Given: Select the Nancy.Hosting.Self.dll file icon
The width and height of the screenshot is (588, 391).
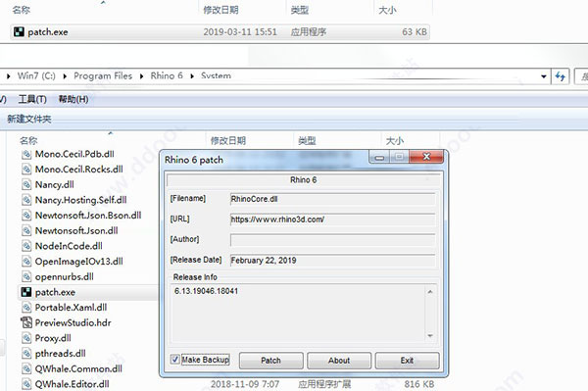Looking at the screenshot, I should pyautogui.click(x=26, y=200).
